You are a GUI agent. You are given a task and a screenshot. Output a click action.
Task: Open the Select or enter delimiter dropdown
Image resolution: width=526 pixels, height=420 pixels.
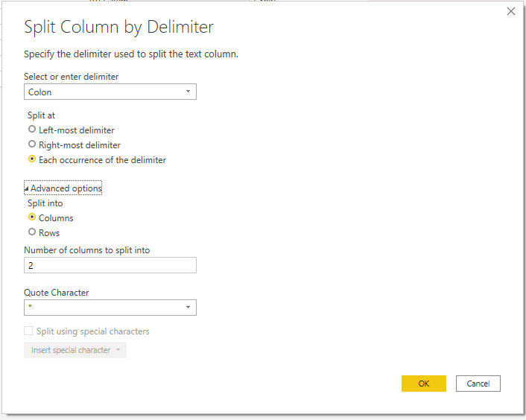click(110, 92)
